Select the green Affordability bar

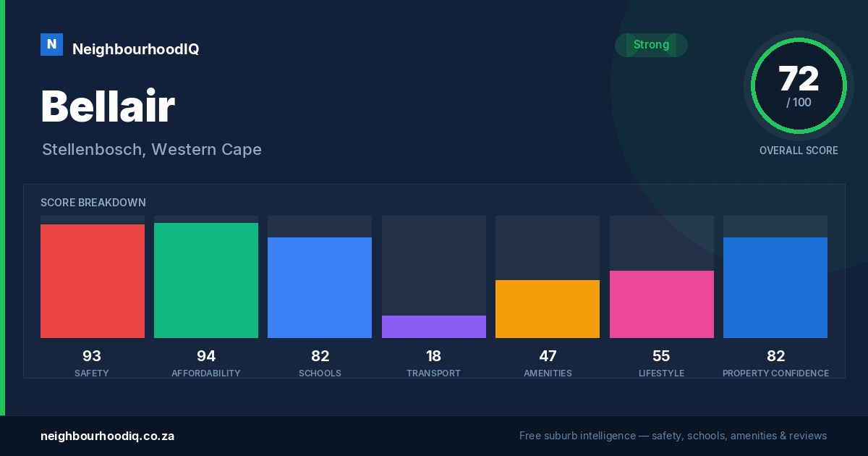[x=206, y=280]
